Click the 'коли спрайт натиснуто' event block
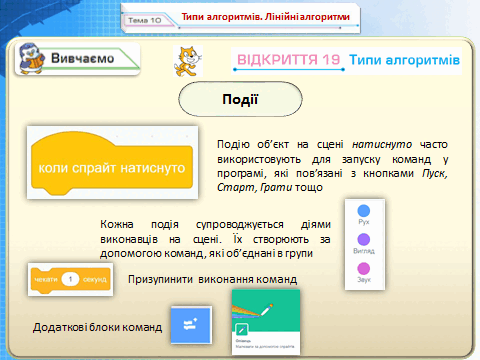480x360 pixels. (x=112, y=163)
